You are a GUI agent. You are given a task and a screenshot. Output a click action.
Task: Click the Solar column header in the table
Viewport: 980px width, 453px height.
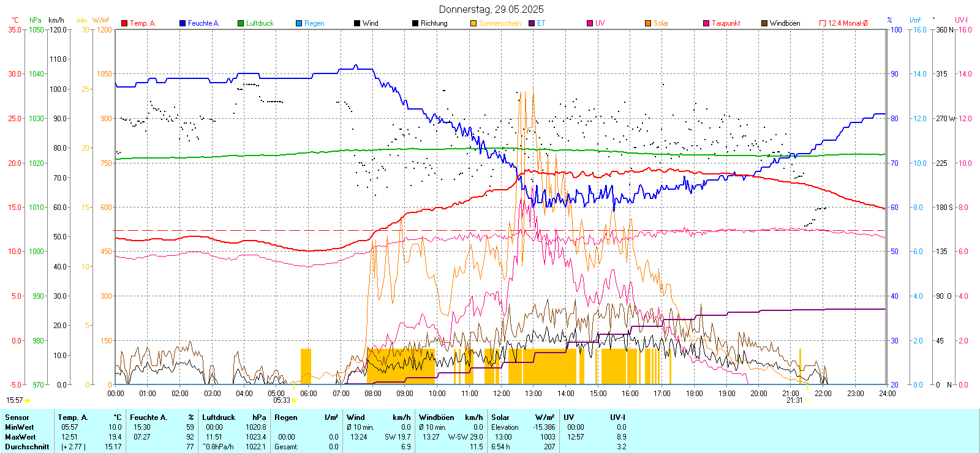[500, 417]
